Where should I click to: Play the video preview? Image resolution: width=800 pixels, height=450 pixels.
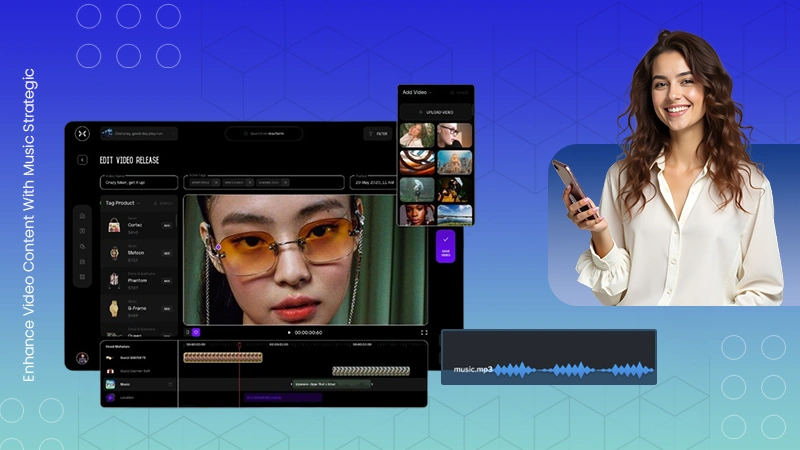pyautogui.click(x=289, y=333)
